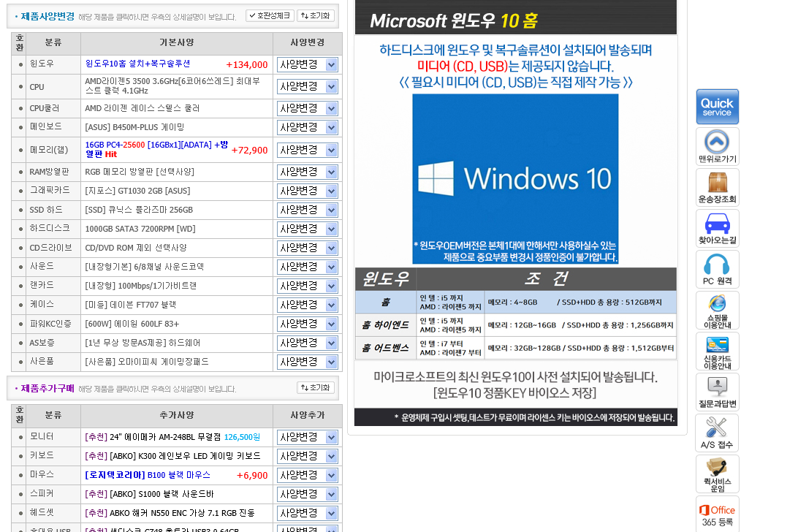Click 초기화 reset button in 제품사양변경
798x532 pixels.
pyautogui.click(x=316, y=16)
